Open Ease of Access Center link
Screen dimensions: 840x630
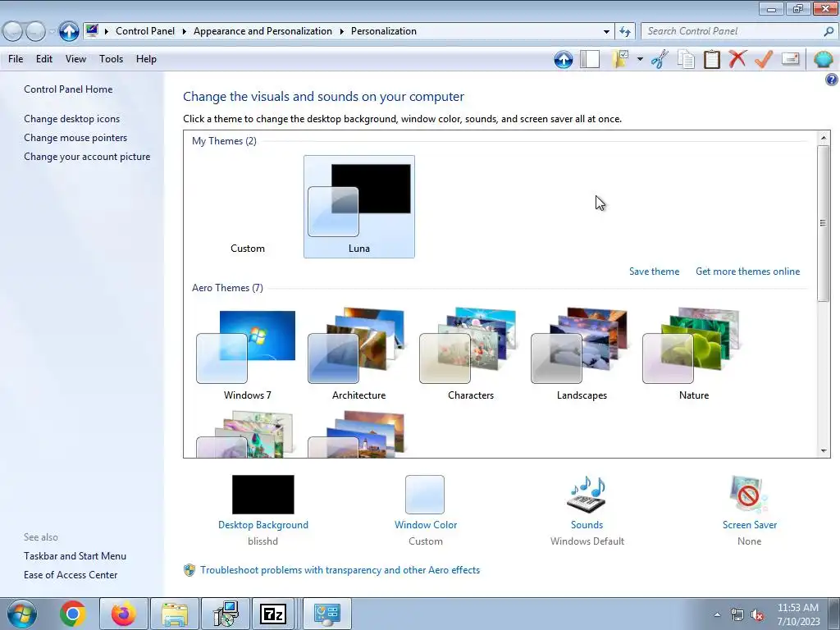pyautogui.click(x=71, y=575)
